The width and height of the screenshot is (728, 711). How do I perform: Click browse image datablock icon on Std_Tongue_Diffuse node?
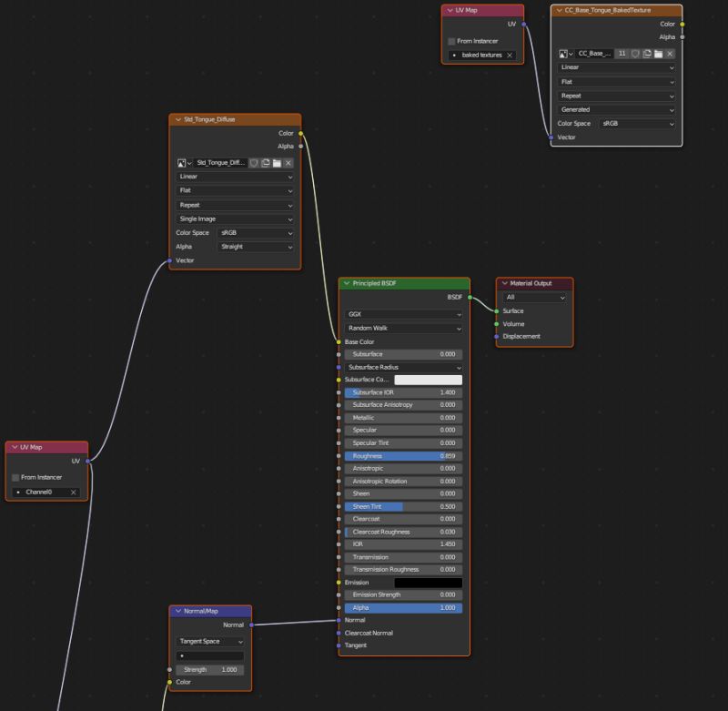click(x=181, y=163)
